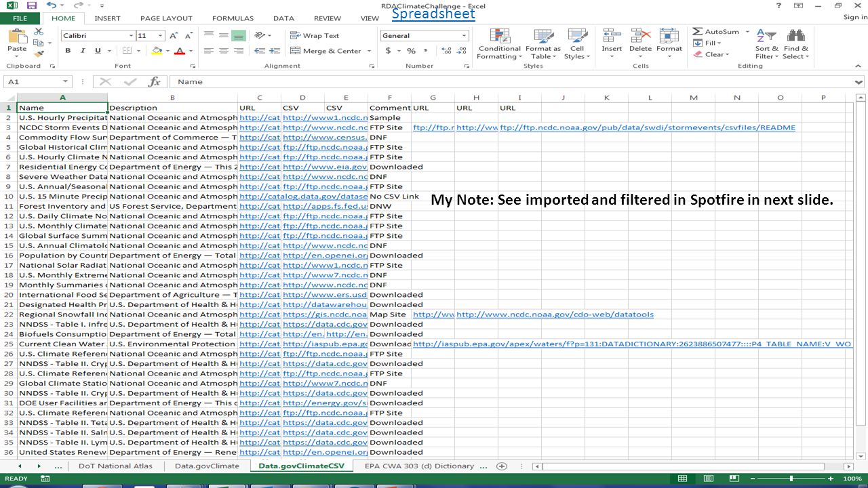Open Find & Select binoculars menu
The height and width of the screenshot is (488, 868).
coord(795,44)
